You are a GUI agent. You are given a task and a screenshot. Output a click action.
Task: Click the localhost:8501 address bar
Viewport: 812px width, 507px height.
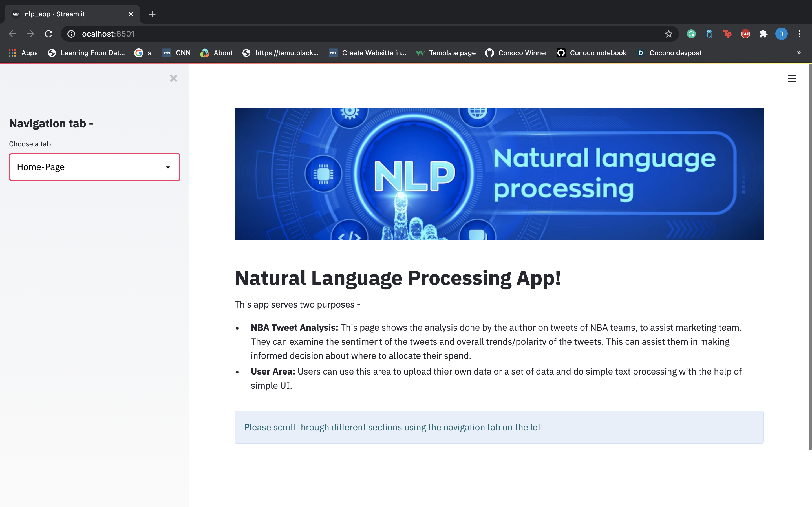coord(336,34)
